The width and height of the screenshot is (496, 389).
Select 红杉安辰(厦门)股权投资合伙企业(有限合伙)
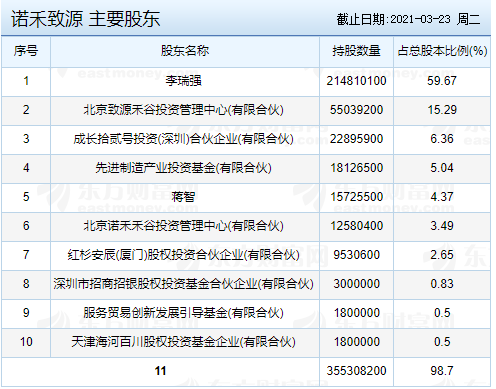pyautogui.click(x=183, y=255)
